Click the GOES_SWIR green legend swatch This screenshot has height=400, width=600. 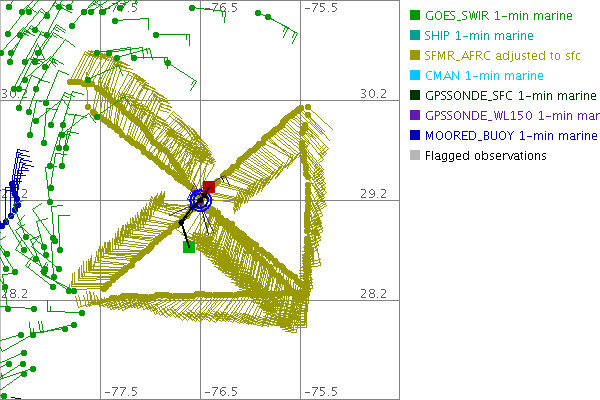pyautogui.click(x=415, y=16)
